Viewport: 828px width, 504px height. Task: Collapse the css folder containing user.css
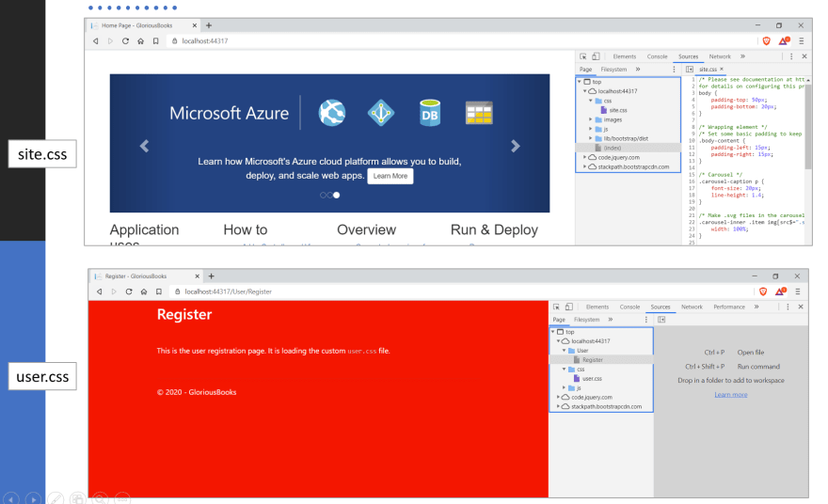point(564,370)
